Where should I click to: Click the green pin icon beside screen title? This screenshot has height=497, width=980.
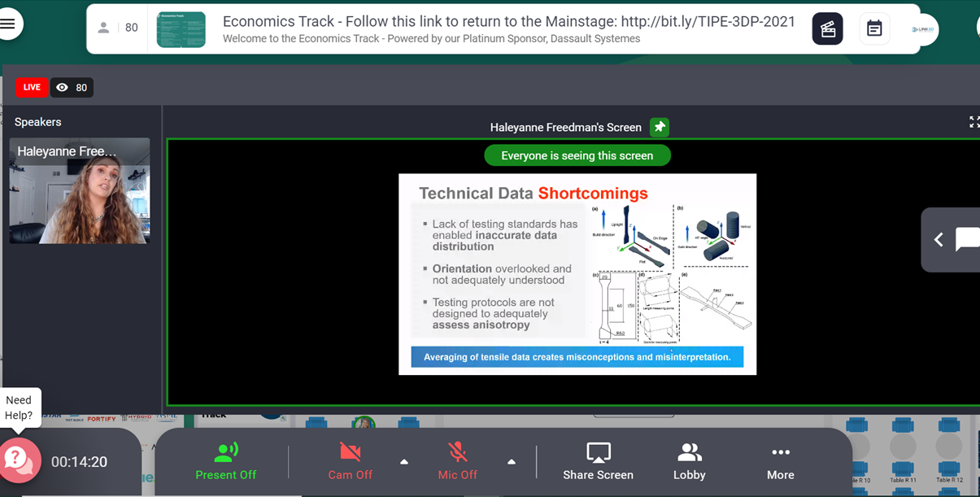660,127
